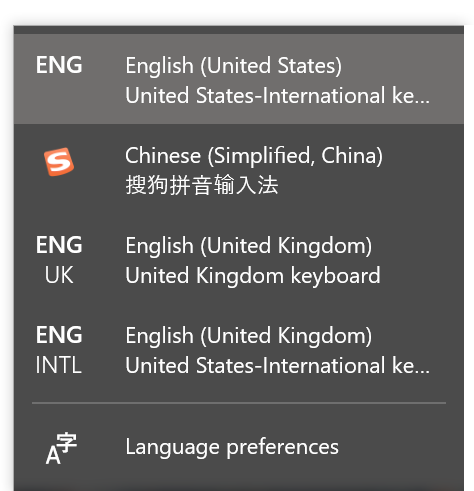Choose the United States-International keyboard under ENG INTL
474x491 pixels.
[x=277, y=366]
